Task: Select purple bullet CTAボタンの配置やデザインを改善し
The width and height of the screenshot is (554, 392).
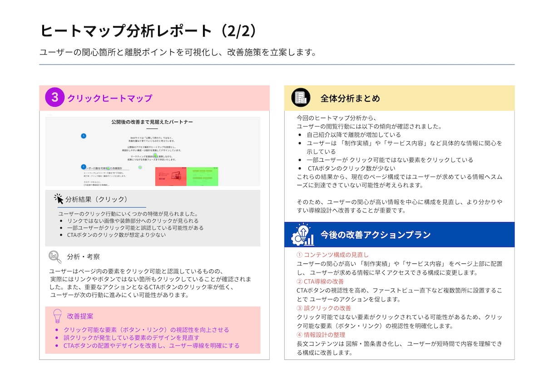Action: coord(152,346)
